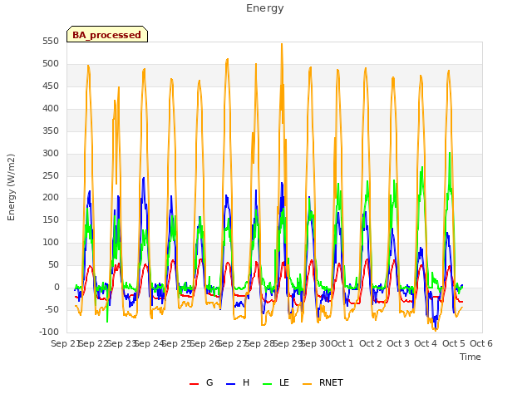
Task: Click the Oct 3 tick label
Action: pyautogui.click(x=398, y=343)
